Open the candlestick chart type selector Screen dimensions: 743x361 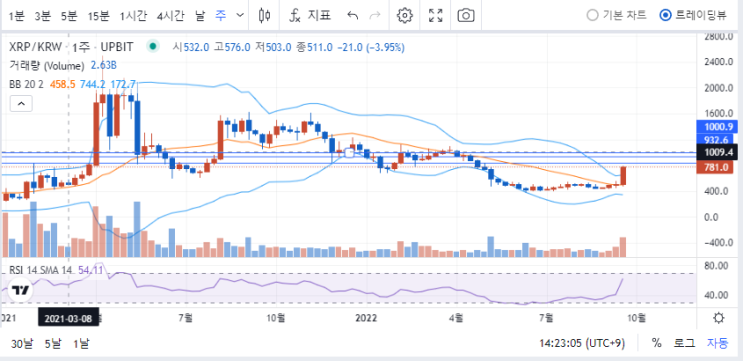[x=265, y=15]
